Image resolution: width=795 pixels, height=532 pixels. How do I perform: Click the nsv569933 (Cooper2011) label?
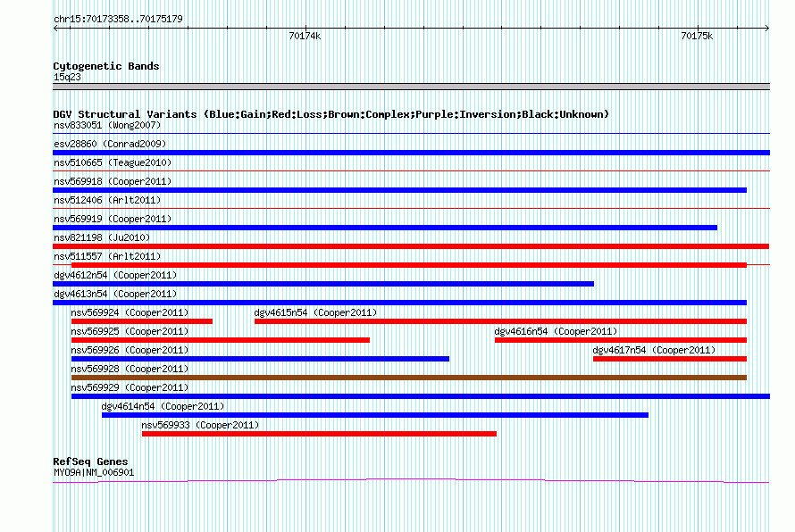pos(200,425)
